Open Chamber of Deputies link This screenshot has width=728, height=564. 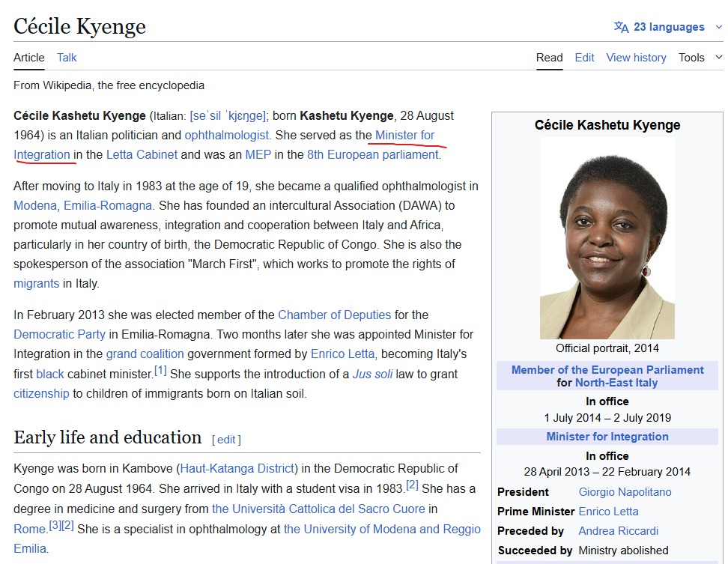click(334, 315)
